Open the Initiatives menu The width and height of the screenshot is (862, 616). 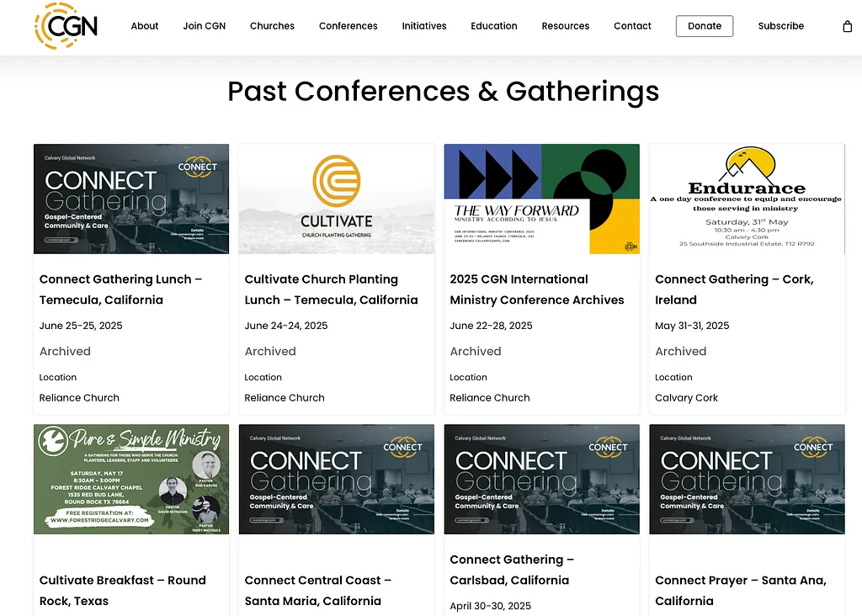click(x=424, y=26)
